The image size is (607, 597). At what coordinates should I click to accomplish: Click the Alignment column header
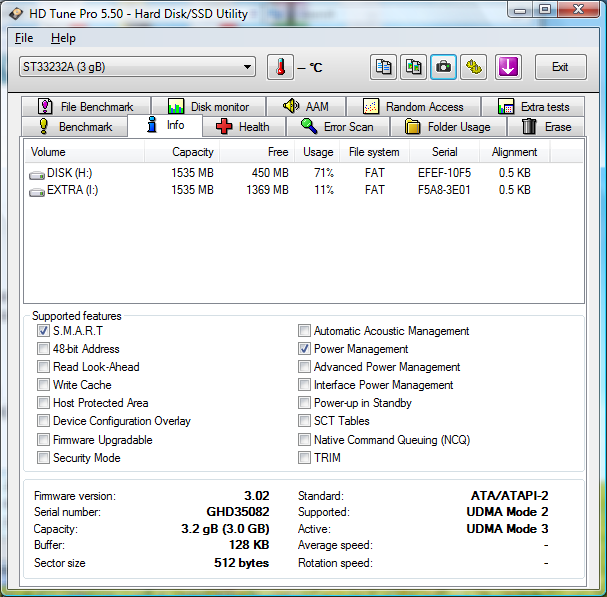click(514, 152)
